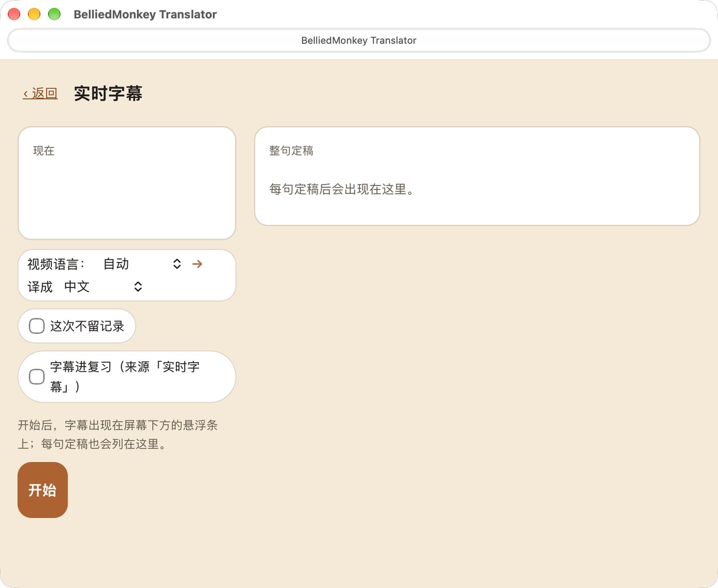
Task: Click the 实时字幕 page heading
Action: pos(108,93)
